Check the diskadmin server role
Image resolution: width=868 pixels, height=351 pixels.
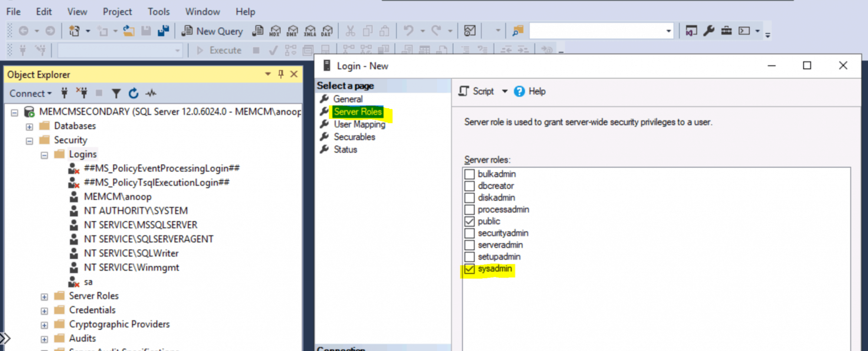pyautogui.click(x=469, y=198)
